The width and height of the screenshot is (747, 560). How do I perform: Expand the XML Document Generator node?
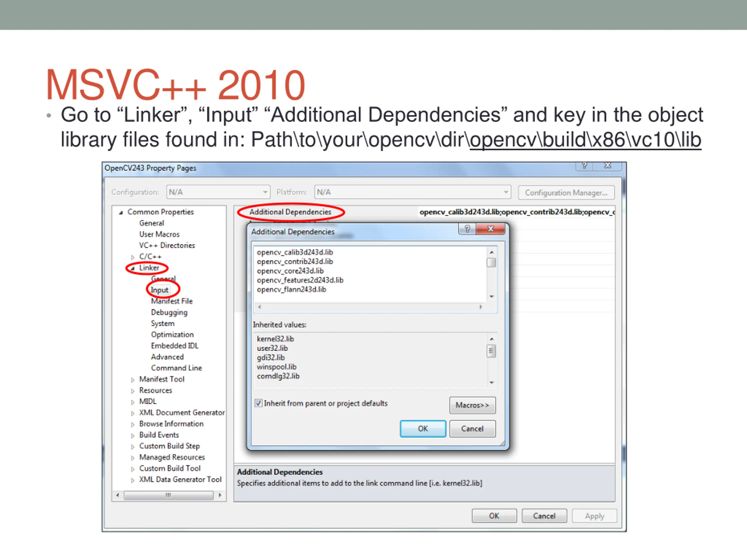pyautogui.click(x=133, y=413)
